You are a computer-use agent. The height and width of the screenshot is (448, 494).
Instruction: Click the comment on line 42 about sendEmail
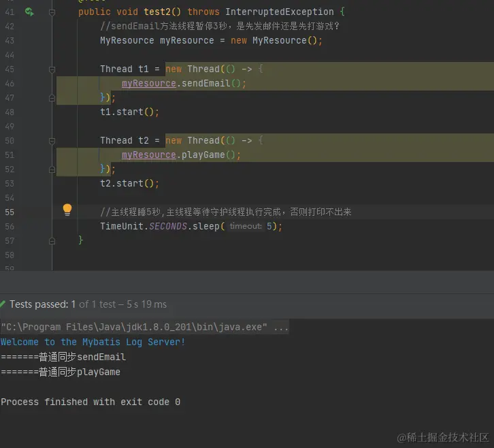point(220,26)
